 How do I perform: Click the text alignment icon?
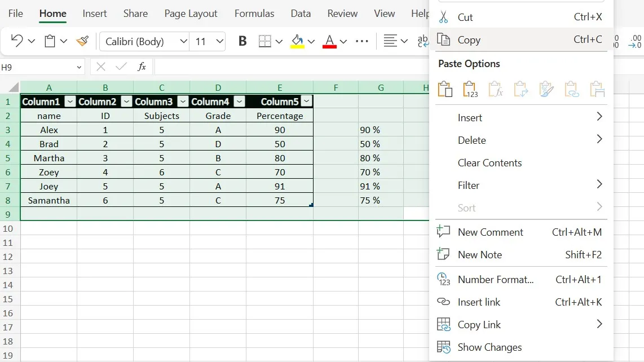390,41
